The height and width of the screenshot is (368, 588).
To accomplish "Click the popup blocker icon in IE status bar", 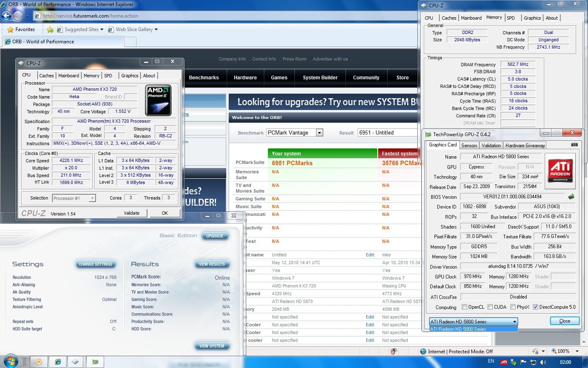I will (x=394, y=351).
